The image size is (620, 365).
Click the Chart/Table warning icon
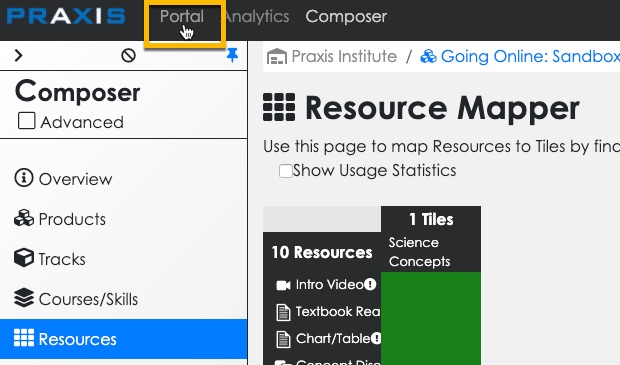click(x=376, y=338)
